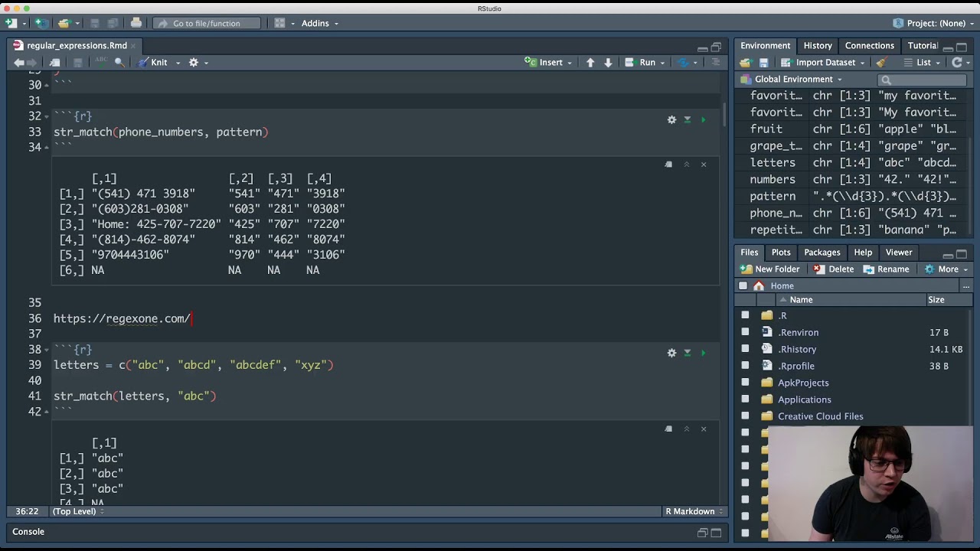Click the Create a project icon
980x551 pixels.
[x=41, y=23]
